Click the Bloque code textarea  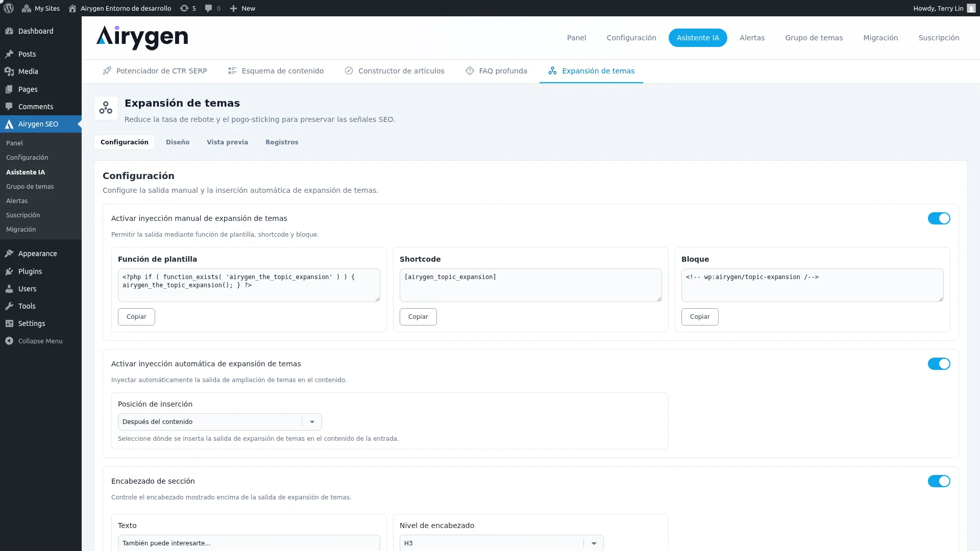813,285
